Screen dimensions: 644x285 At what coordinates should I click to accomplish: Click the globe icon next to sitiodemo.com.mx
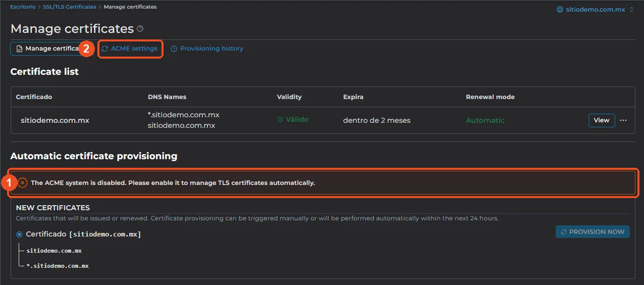point(559,10)
